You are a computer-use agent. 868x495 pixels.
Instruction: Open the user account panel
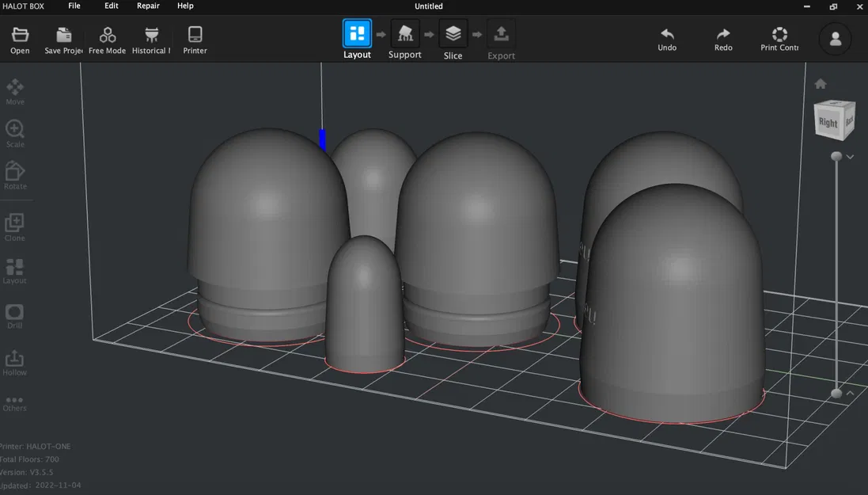pyautogui.click(x=836, y=38)
